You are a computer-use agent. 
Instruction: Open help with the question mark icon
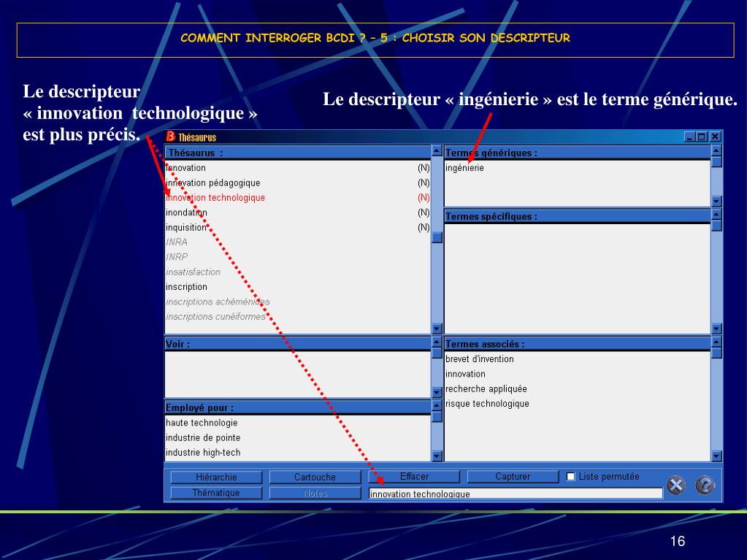(x=705, y=486)
